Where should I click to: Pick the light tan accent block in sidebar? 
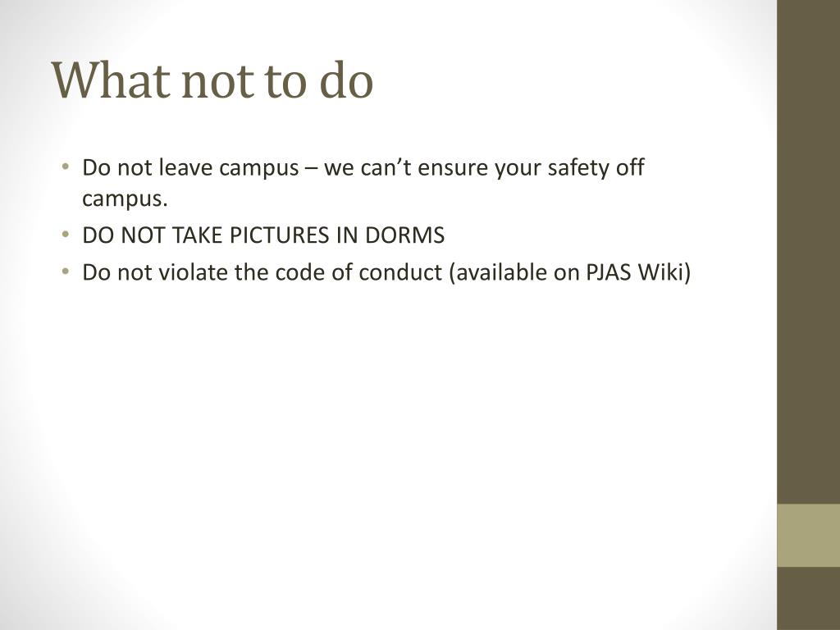[808, 535]
